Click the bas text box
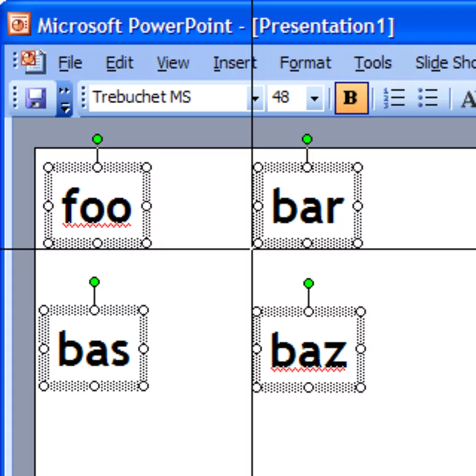Screen dimensions: 476x476 (94, 349)
